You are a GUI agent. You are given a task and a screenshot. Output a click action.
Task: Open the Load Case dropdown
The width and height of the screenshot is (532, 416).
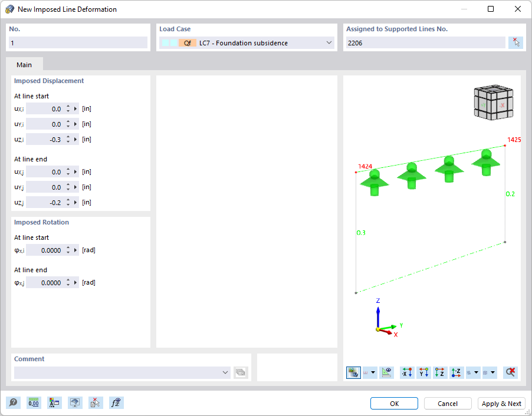[x=329, y=42]
